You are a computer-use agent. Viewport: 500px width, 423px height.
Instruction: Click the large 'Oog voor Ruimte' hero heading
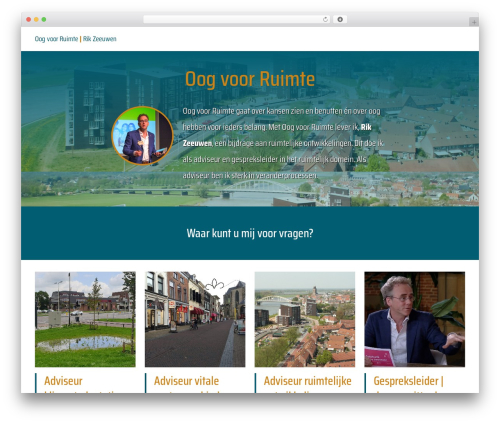[x=250, y=79]
